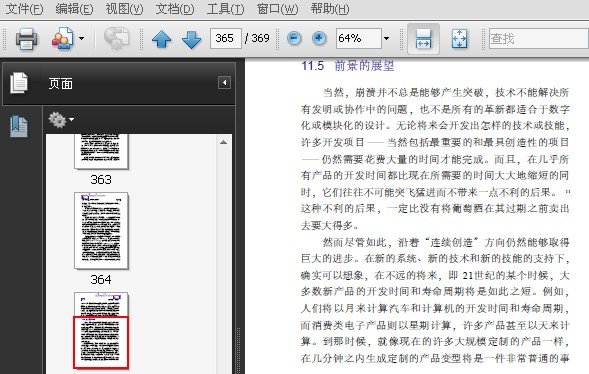Open the 帮助(H) menu
589x374 pixels.
(329, 9)
